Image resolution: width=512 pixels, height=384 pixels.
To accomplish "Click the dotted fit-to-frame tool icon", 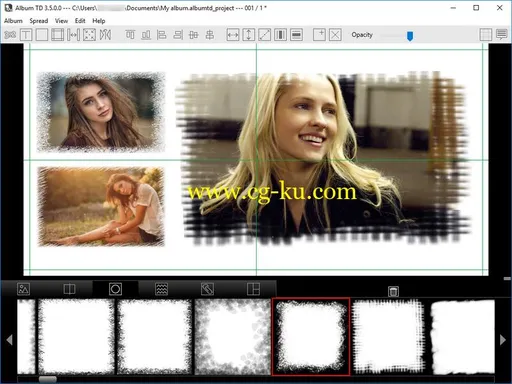I will 89,35.
